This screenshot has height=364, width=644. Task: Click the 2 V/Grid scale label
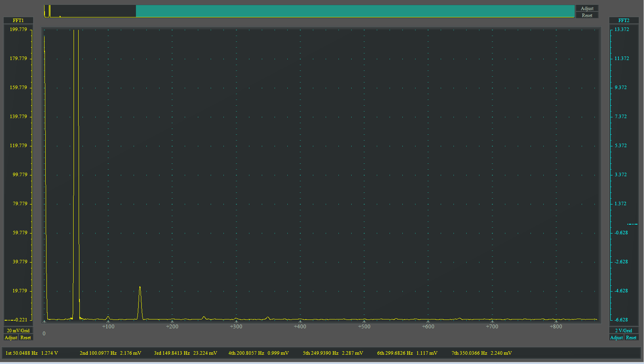tap(623, 331)
